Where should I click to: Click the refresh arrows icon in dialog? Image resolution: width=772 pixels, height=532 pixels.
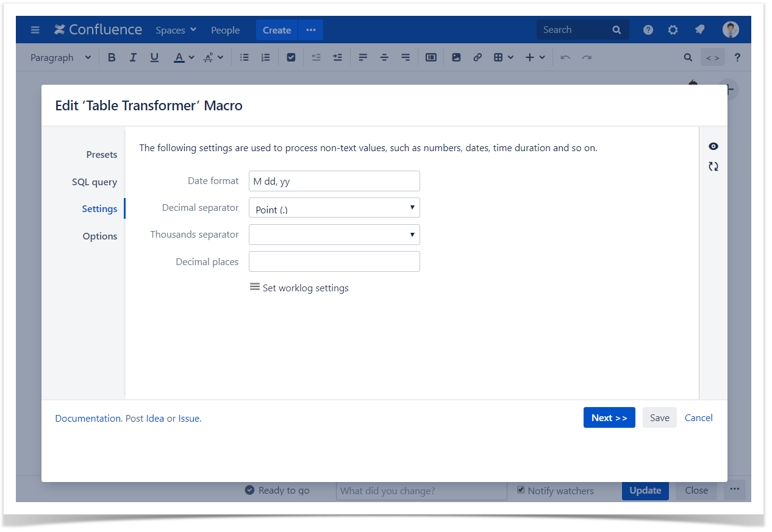click(713, 166)
